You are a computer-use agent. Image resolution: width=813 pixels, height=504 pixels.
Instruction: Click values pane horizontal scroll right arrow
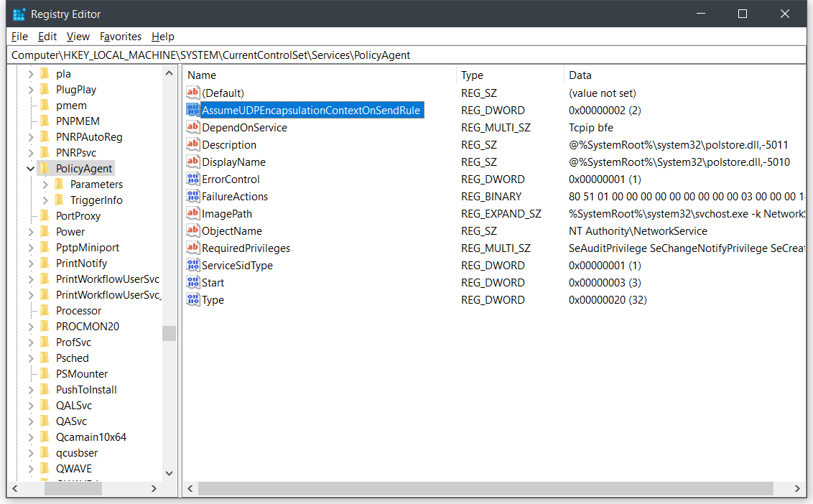pos(797,488)
